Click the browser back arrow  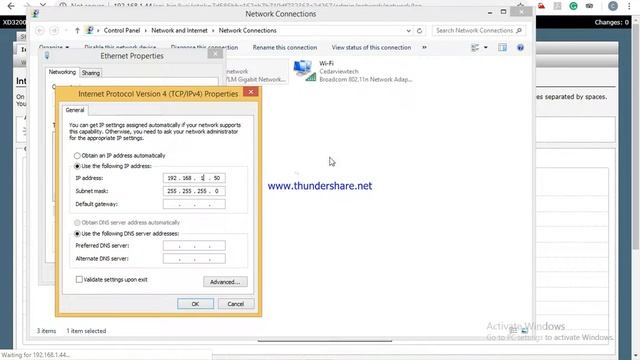[11, 5]
